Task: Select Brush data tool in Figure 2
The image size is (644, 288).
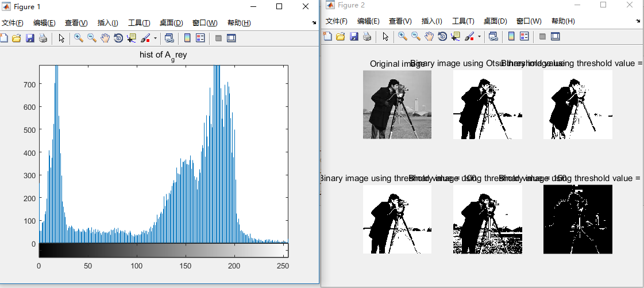Action: [469, 37]
